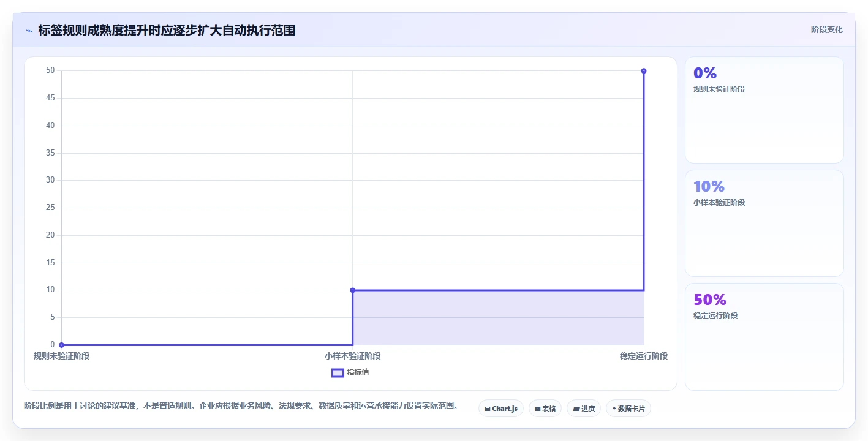The image size is (868, 441).
Task: Click the y-axis value 25
Action: [x=50, y=208]
